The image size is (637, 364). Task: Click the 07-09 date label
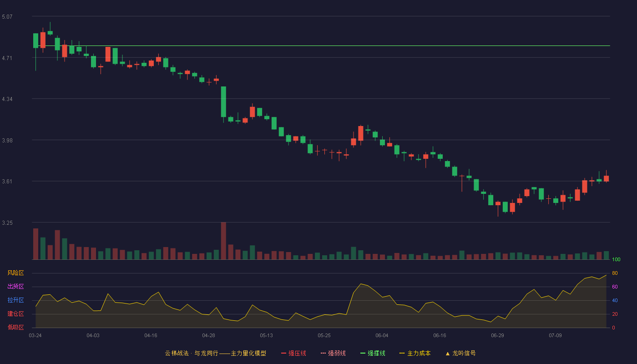(555, 335)
